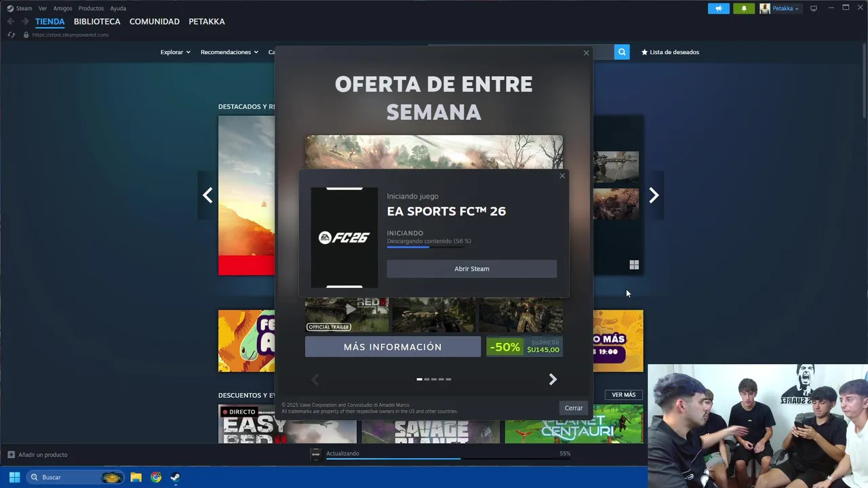Open the Productos menu
Screen dimensions: 868x488
(91, 8)
